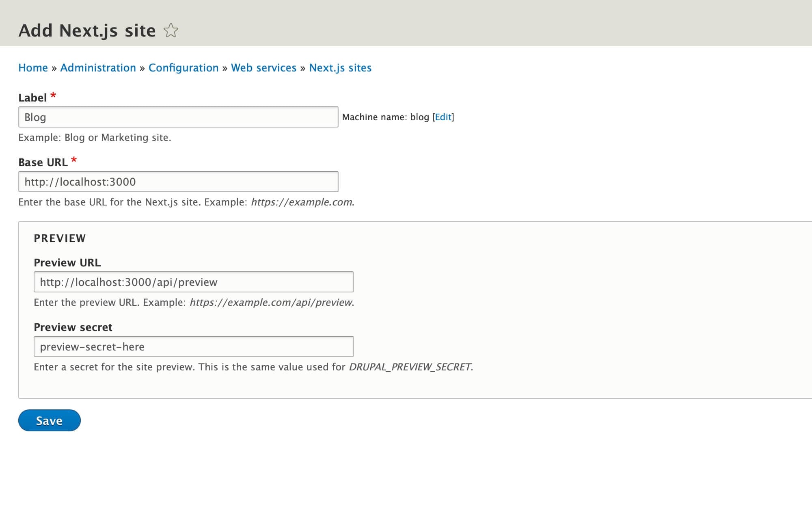This screenshot has height=528, width=812.
Task: Click the 'Base URL' field label
Action: 43,162
